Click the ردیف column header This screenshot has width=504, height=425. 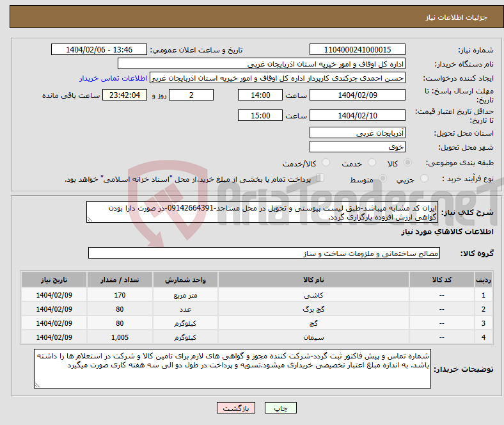(483, 280)
